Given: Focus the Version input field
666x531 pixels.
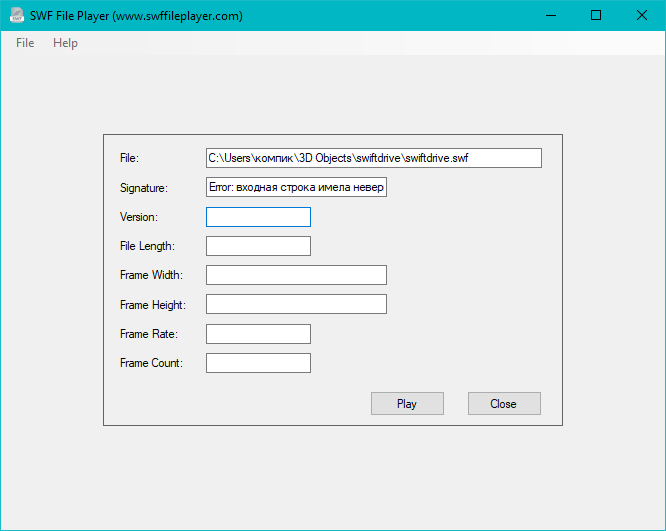Looking at the screenshot, I should click(x=258, y=217).
